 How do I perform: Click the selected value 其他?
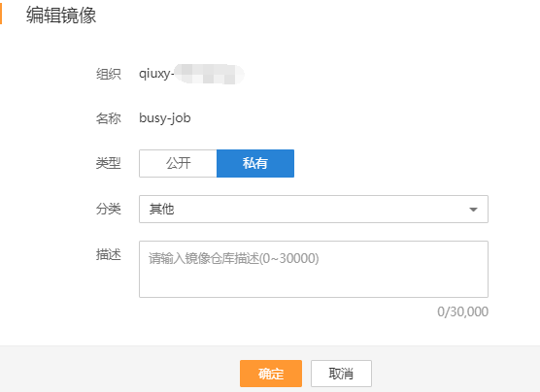(x=161, y=210)
